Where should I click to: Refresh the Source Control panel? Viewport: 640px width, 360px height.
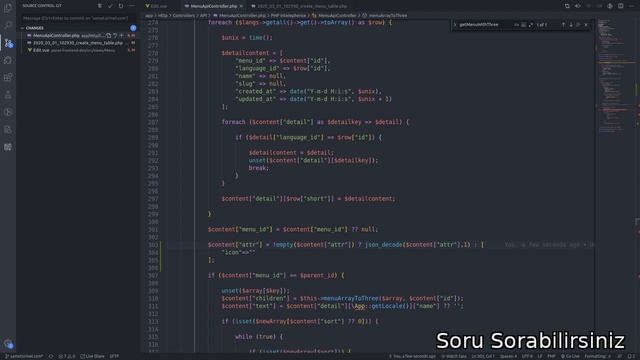pos(121,6)
